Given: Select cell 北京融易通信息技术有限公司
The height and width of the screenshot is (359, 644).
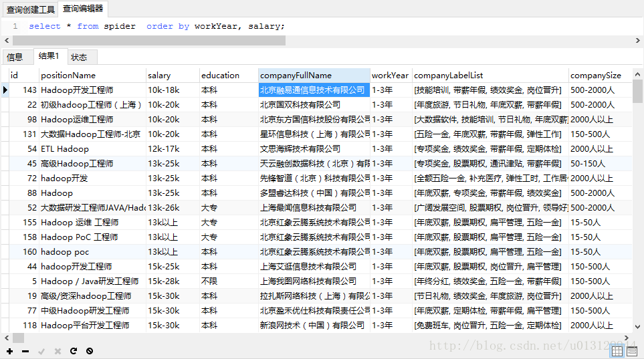Looking at the screenshot, I should (314, 90).
